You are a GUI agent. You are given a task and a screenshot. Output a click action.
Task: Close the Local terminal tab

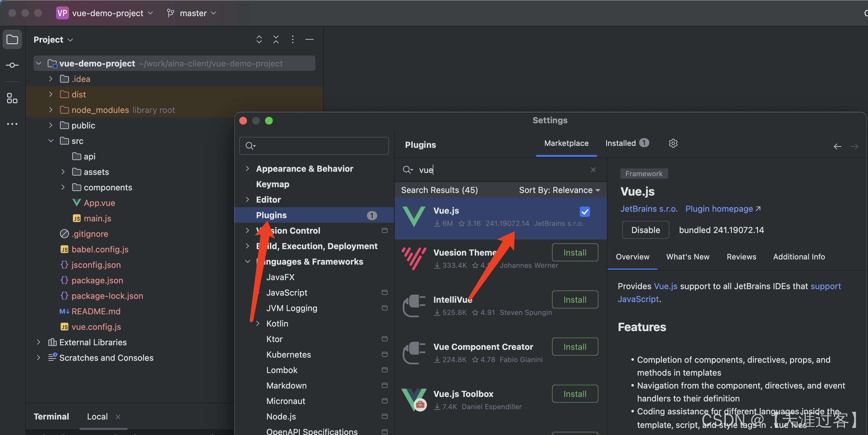coord(118,417)
